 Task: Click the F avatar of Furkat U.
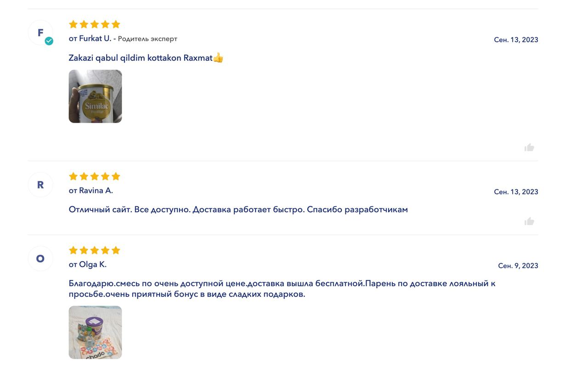[40, 33]
